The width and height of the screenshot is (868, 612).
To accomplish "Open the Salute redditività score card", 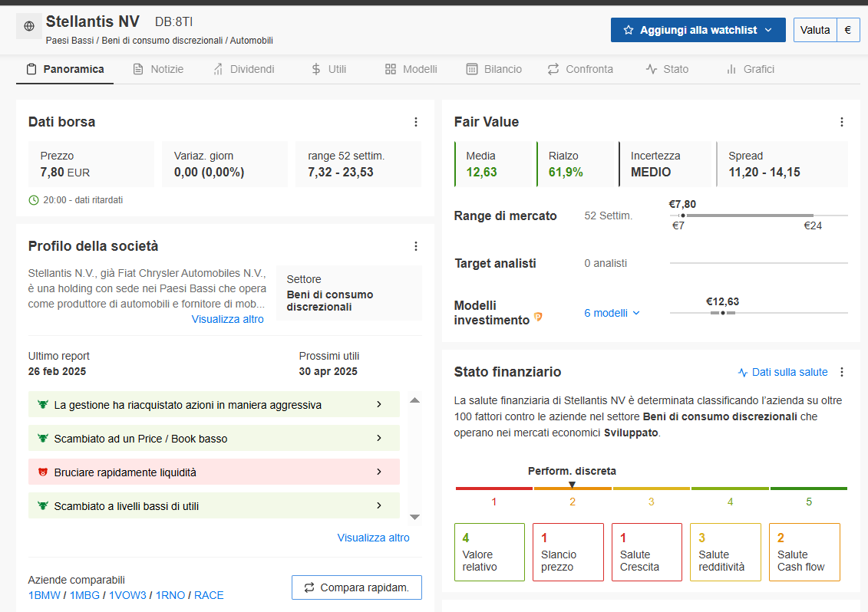I will [x=726, y=552].
